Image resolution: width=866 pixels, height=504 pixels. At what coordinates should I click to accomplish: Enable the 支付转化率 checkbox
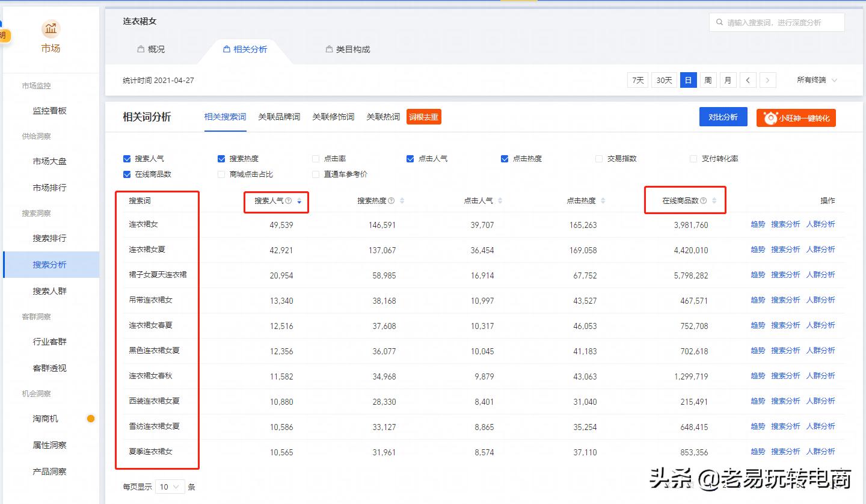(x=693, y=158)
